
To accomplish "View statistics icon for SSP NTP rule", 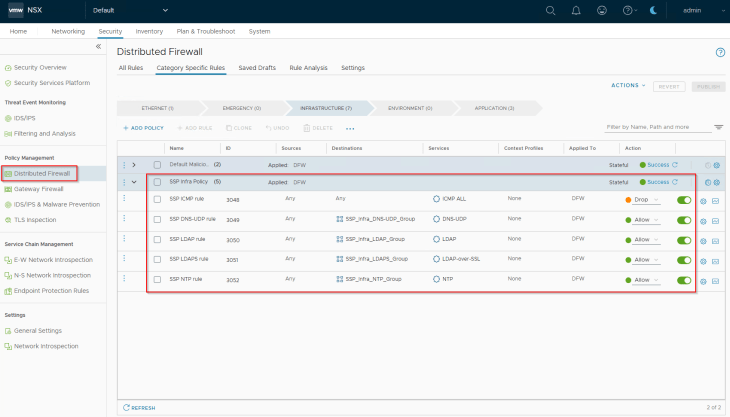I will [x=716, y=280].
